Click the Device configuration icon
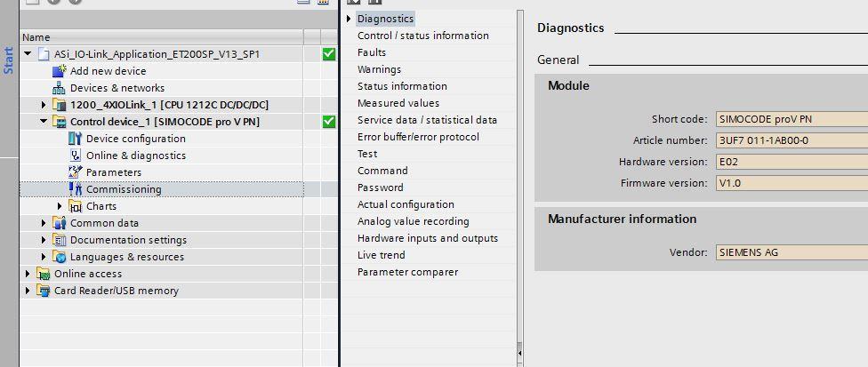Screen dimensions: 868x367 click(x=76, y=139)
